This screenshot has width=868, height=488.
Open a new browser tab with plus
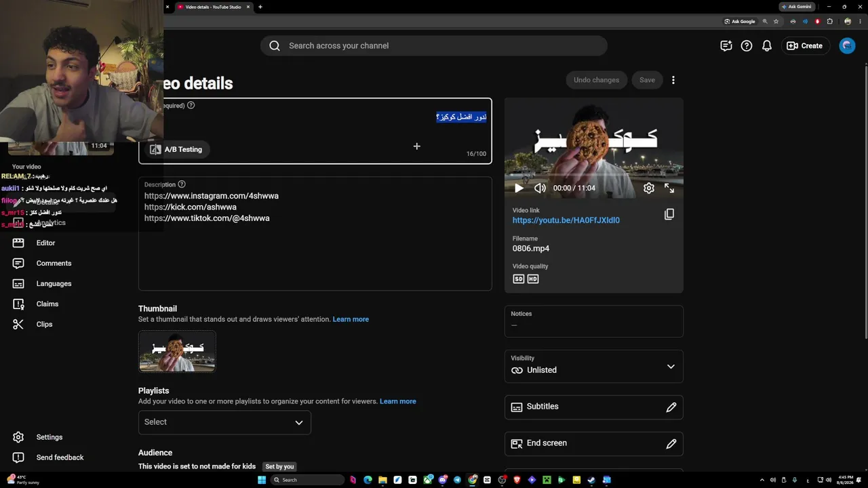260,7
